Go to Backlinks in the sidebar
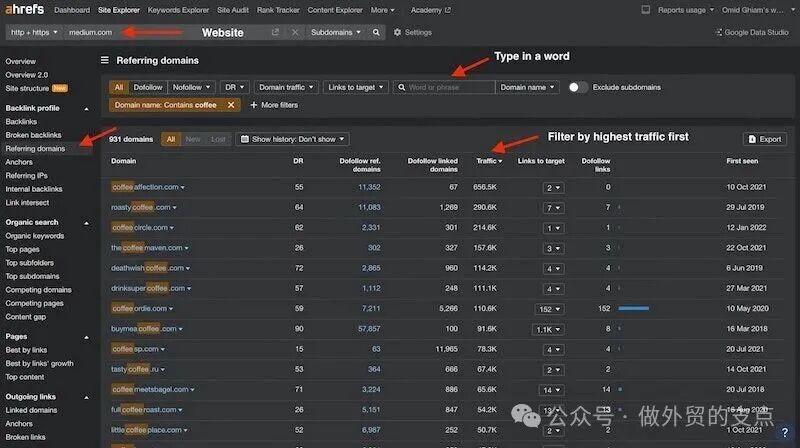This screenshot has height=448, width=800. pos(21,121)
